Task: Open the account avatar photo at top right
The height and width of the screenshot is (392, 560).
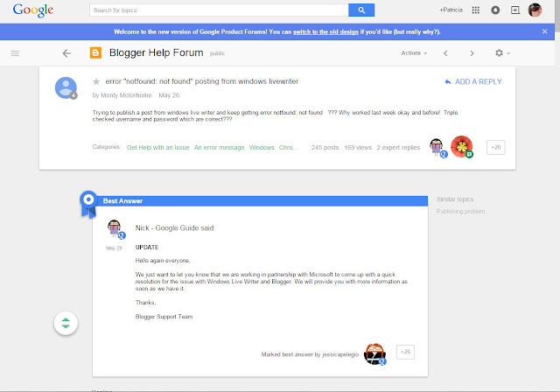Action: (535, 10)
